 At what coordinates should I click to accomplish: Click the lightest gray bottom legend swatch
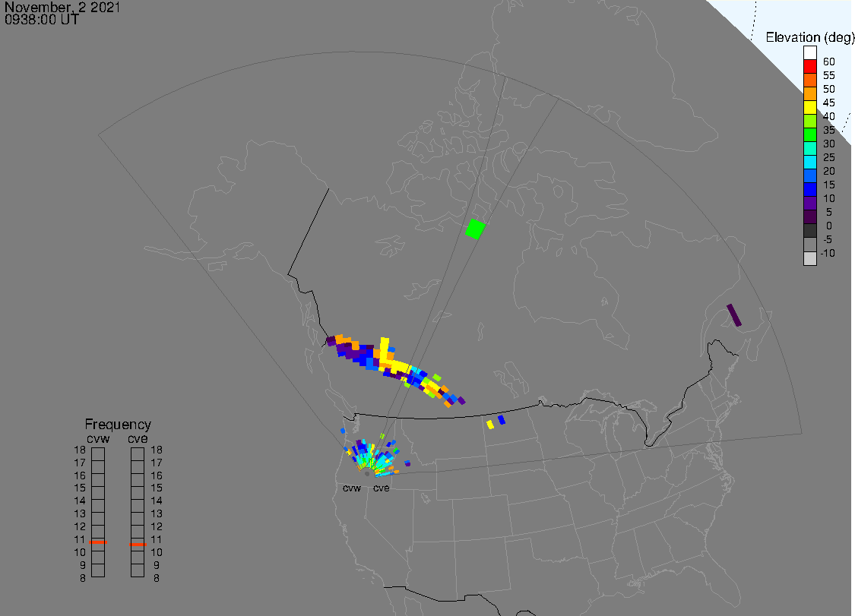pos(809,258)
